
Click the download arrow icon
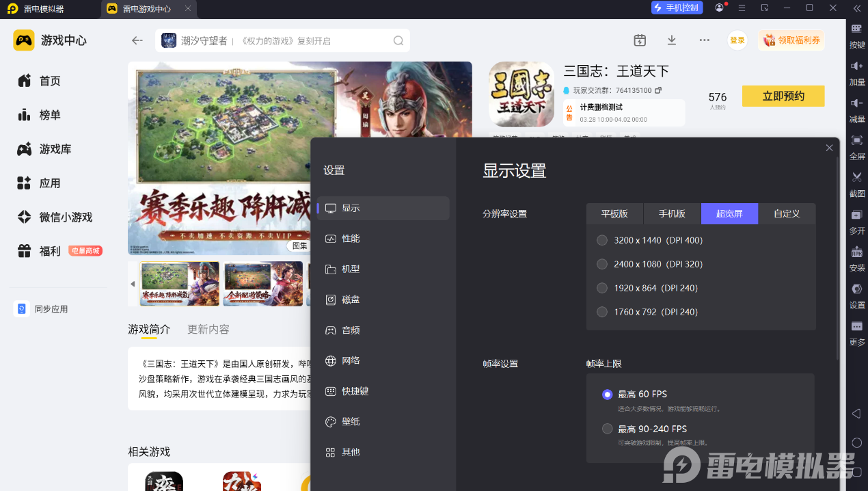pos(671,40)
